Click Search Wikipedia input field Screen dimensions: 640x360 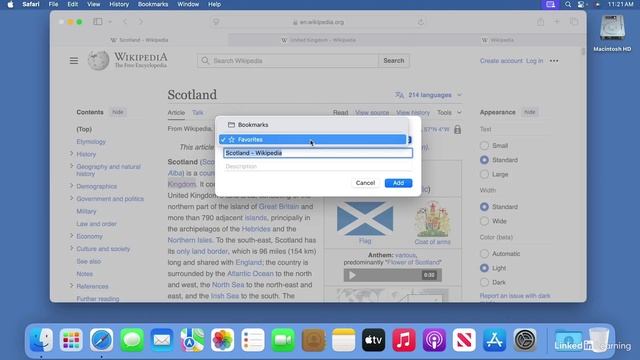coord(288,61)
